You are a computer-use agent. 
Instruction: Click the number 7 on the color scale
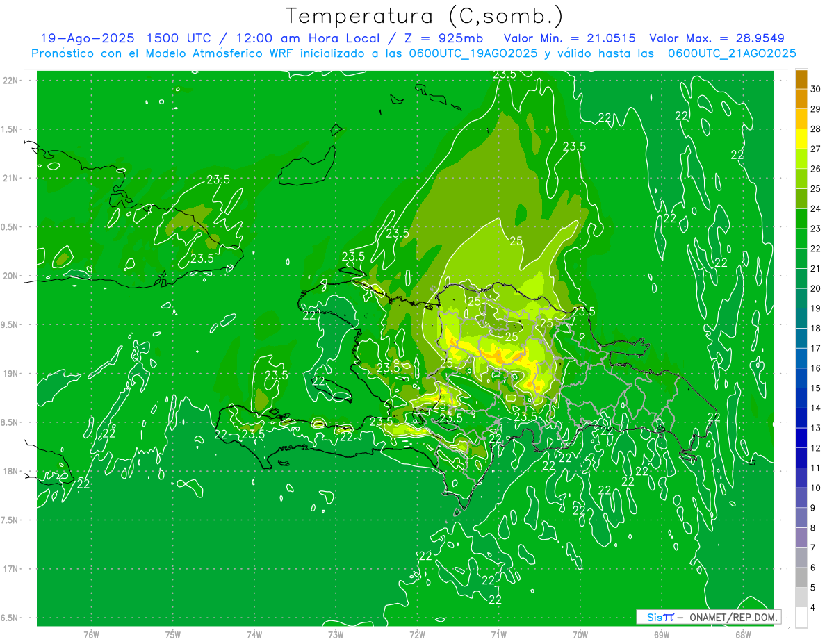pos(813,548)
